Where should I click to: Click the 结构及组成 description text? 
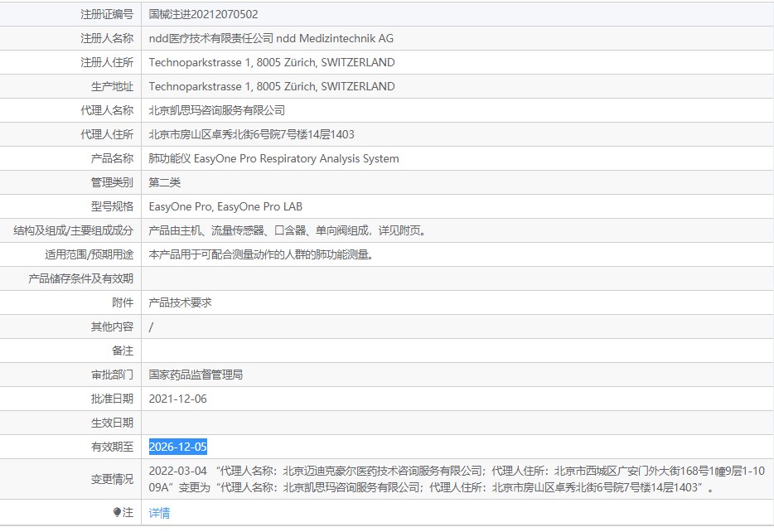point(288,230)
